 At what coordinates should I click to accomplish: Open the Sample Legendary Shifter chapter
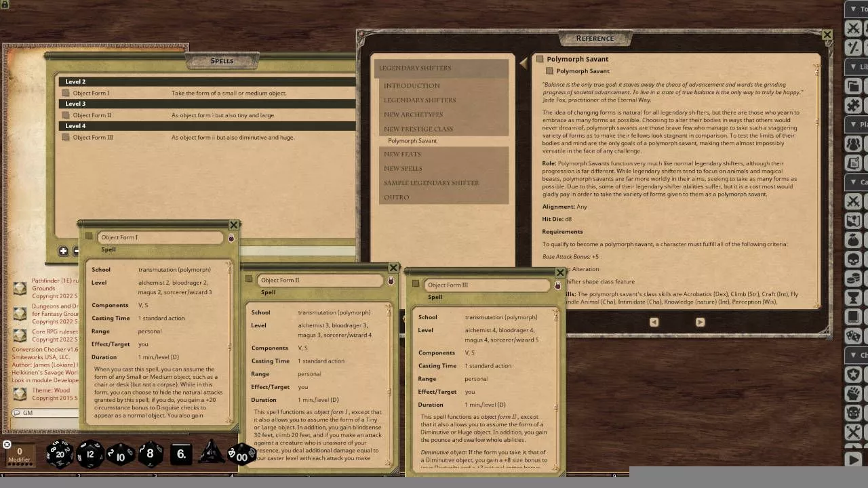pyautogui.click(x=441, y=183)
